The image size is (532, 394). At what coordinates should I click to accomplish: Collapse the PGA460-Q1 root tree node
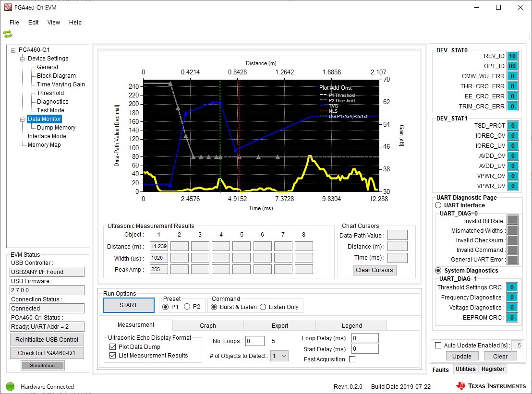[13, 50]
